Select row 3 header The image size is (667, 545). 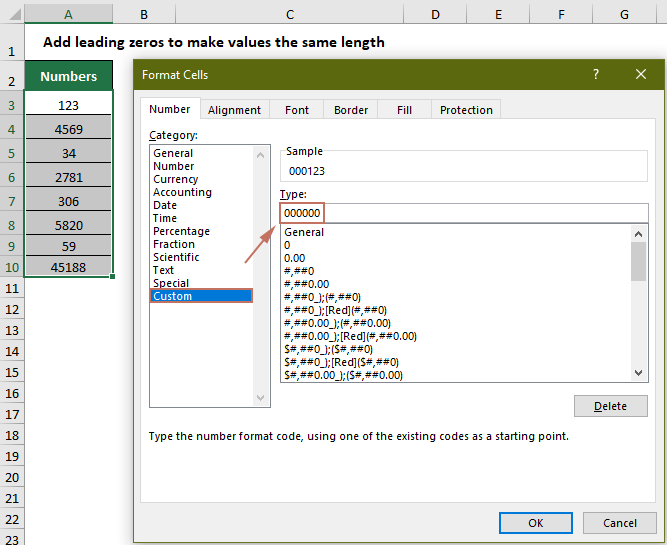coord(11,105)
